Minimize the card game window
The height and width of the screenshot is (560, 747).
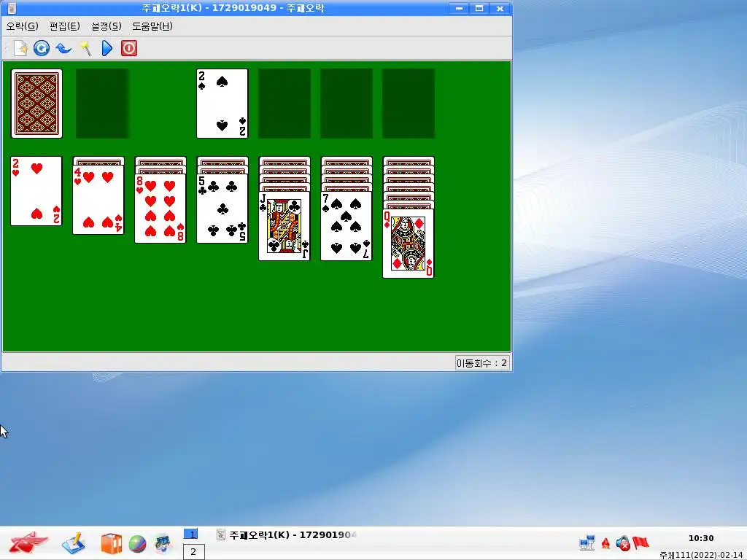coord(459,8)
